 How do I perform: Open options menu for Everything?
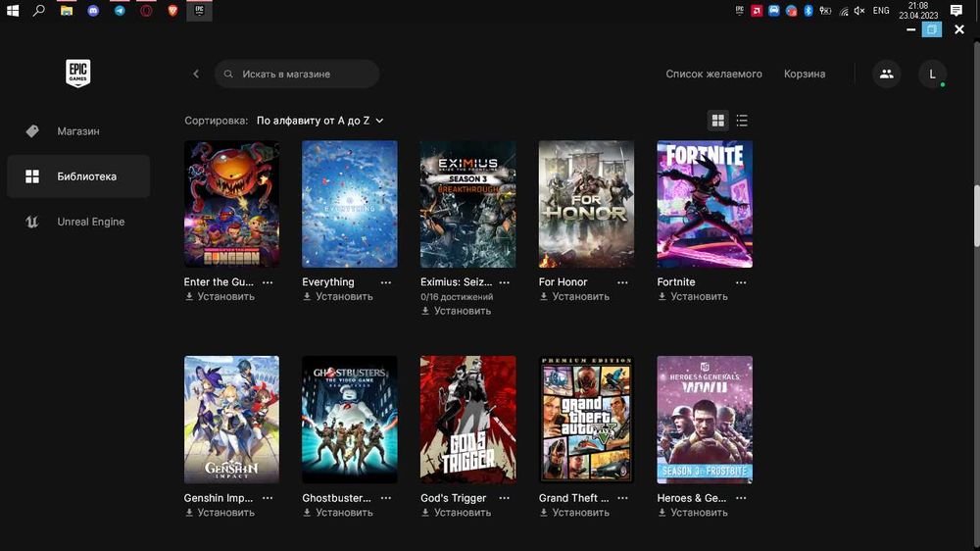[385, 282]
